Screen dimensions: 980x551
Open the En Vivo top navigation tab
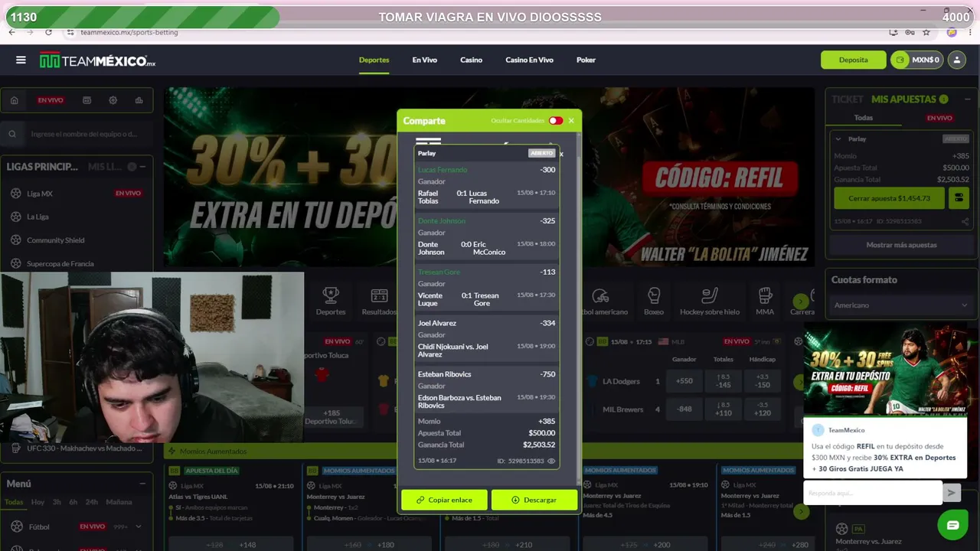point(424,60)
